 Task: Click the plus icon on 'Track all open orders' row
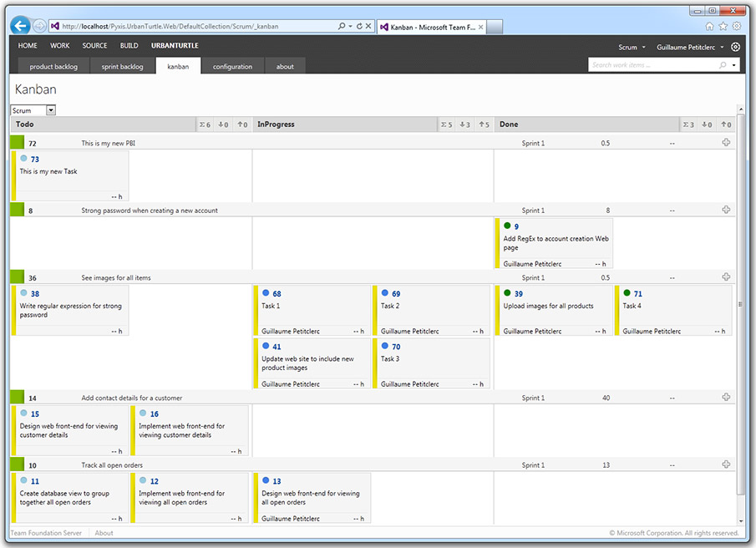726,465
